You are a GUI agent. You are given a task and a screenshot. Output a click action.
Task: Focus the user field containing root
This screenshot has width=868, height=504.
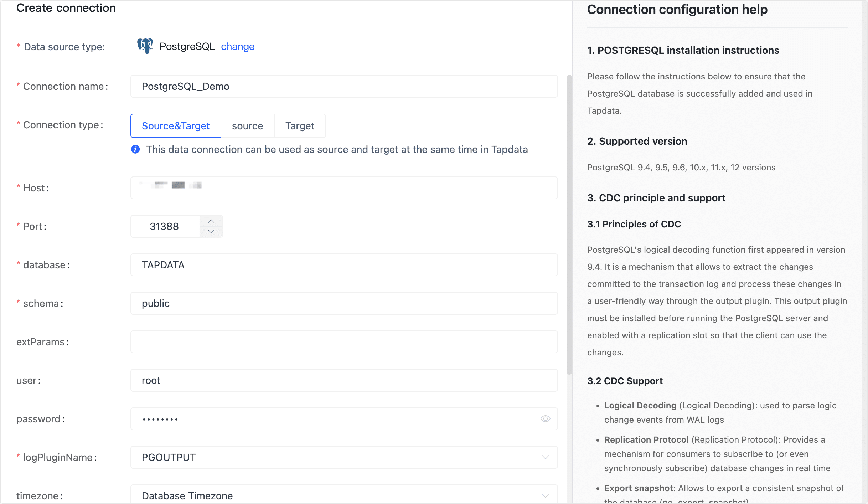pyautogui.click(x=344, y=380)
